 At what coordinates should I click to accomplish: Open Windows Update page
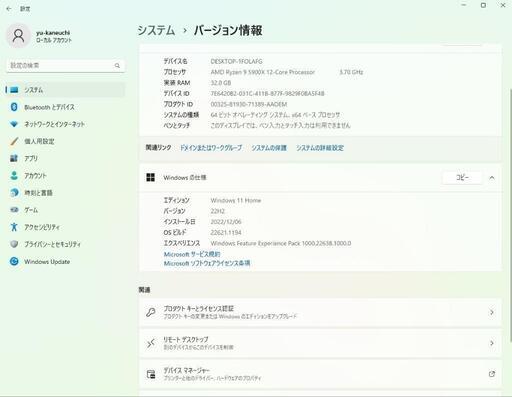coord(66,261)
